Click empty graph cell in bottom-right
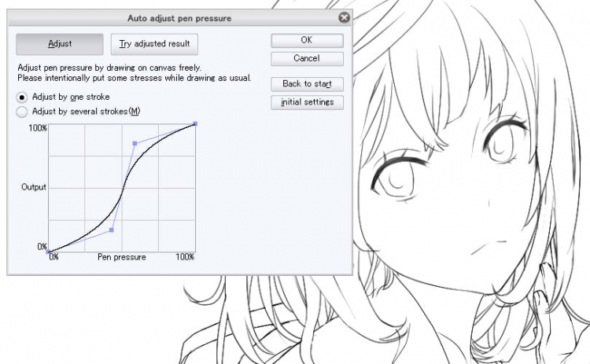The height and width of the screenshot is (364, 590). 177,235
